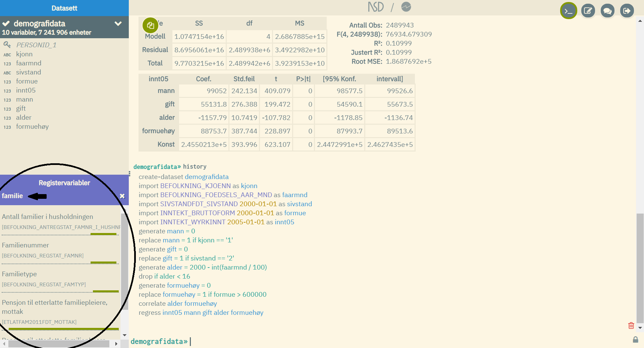
Task: Click the Datasett panel header
Action: (x=64, y=8)
